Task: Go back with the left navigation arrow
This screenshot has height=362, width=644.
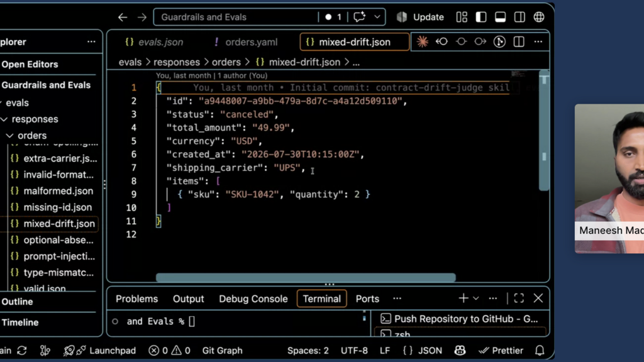Action: [123, 17]
